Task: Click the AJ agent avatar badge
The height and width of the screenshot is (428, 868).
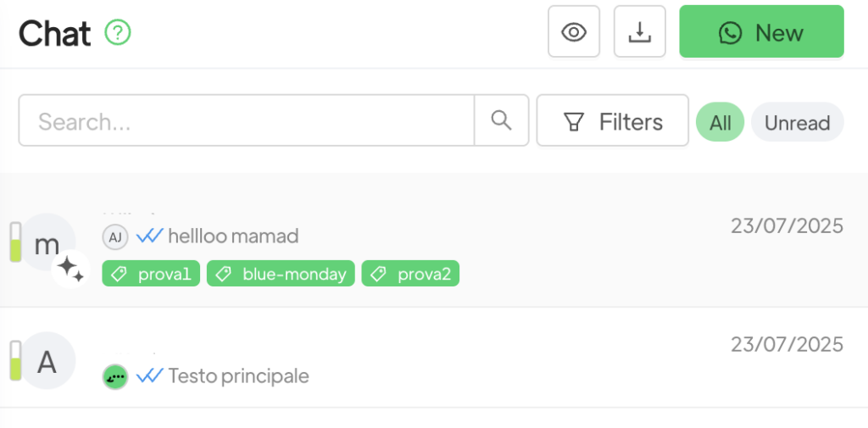Action: pyautogui.click(x=115, y=236)
